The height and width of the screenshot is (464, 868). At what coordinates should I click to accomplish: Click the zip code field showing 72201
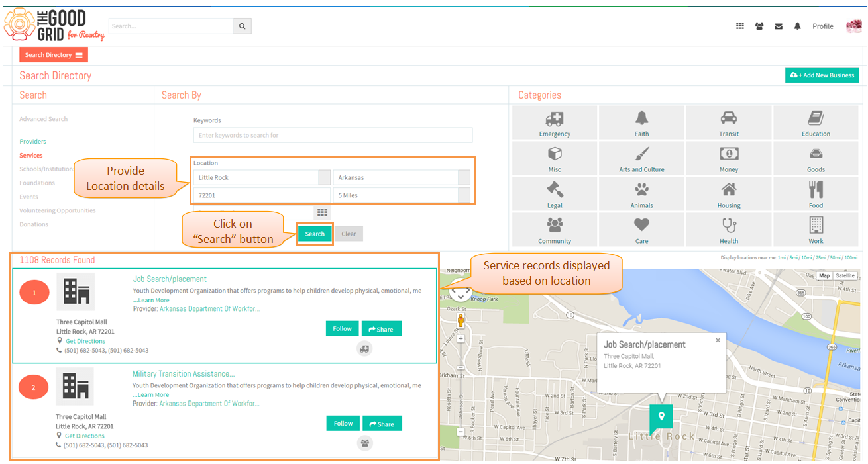point(262,195)
